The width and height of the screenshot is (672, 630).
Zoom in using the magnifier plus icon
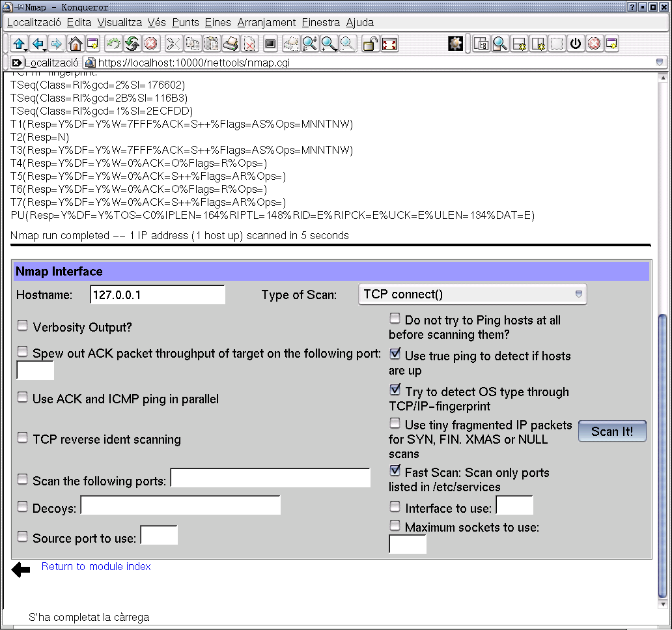pyautogui.click(x=329, y=44)
